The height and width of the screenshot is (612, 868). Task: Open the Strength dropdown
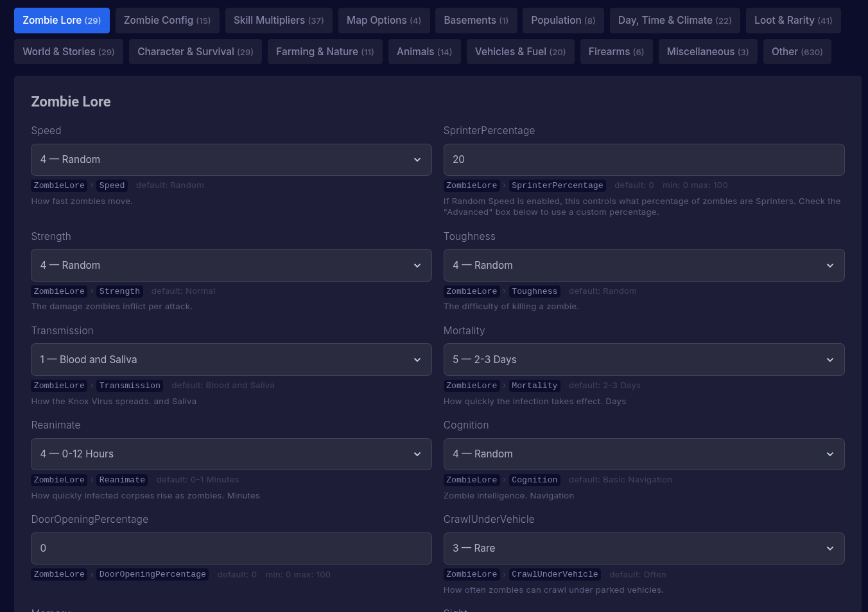point(231,265)
